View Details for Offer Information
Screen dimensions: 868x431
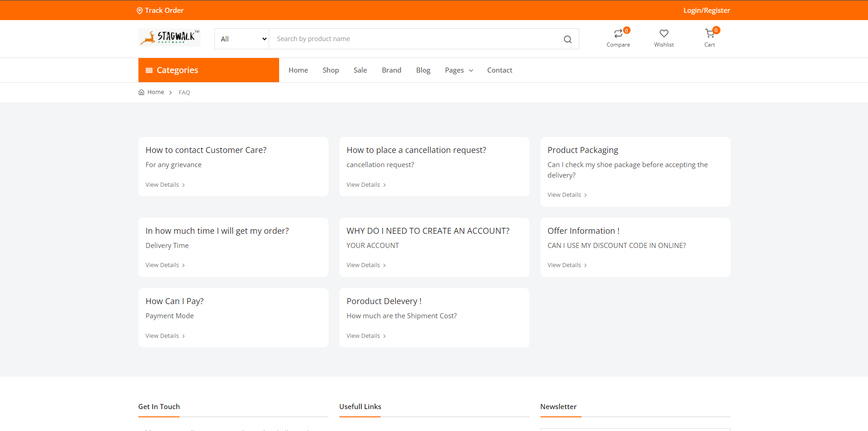pyautogui.click(x=567, y=265)
